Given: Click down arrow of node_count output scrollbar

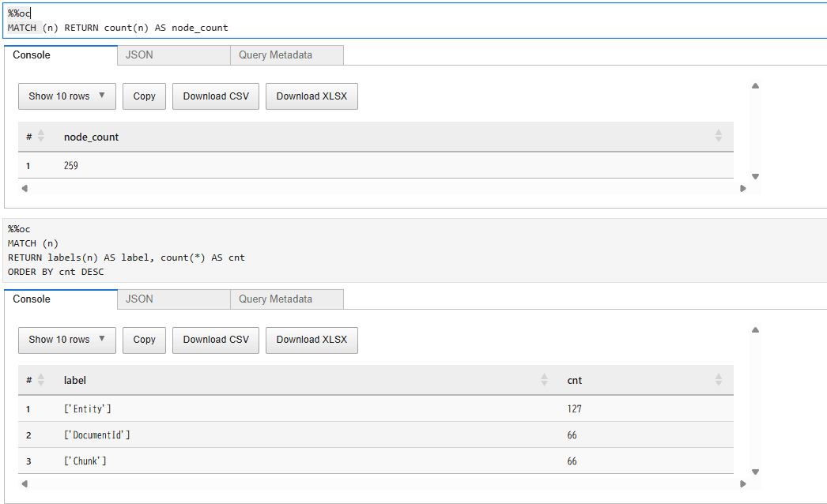Looking at the screenshot, I should pyautogui.click(x=755, y=177).
